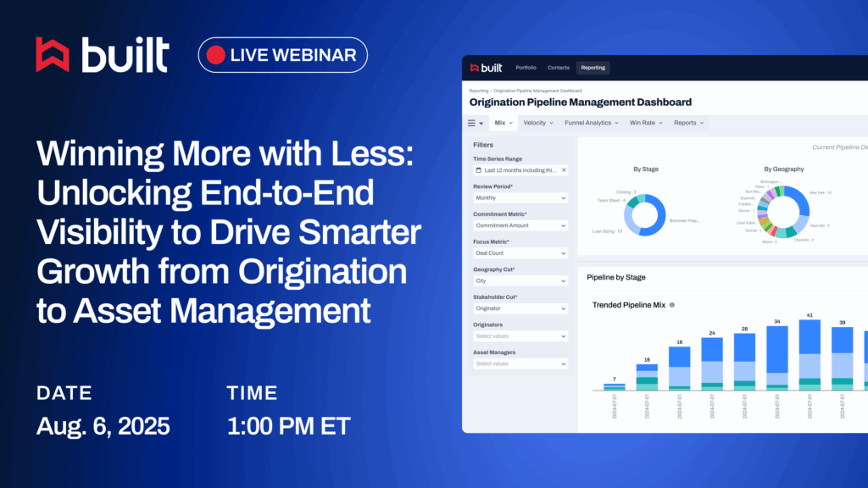Click the New York - 10 chart label
Viewport: 868px width, 488px height.
[821, 192]
